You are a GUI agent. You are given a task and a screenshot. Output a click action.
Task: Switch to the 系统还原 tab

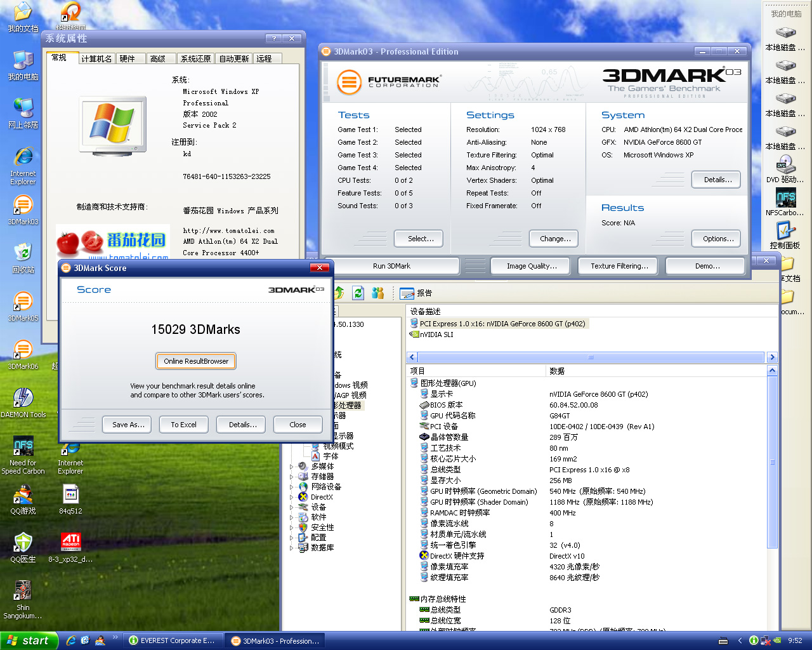(195, 58)
